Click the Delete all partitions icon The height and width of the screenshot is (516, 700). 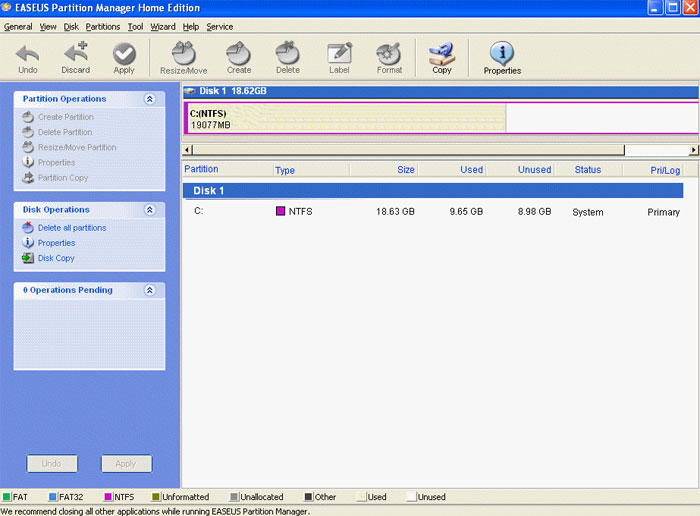click(x=28, y=228)
